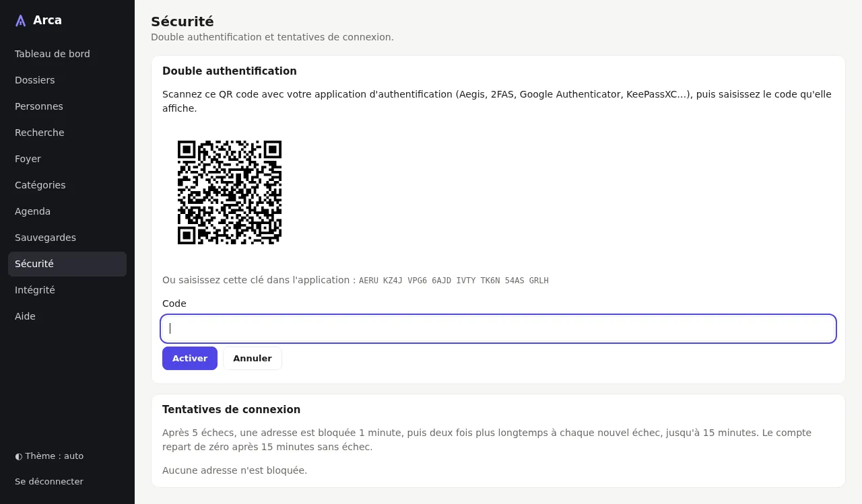Open the Personnes section
The image size is (862, 504).
pos(67,106)
